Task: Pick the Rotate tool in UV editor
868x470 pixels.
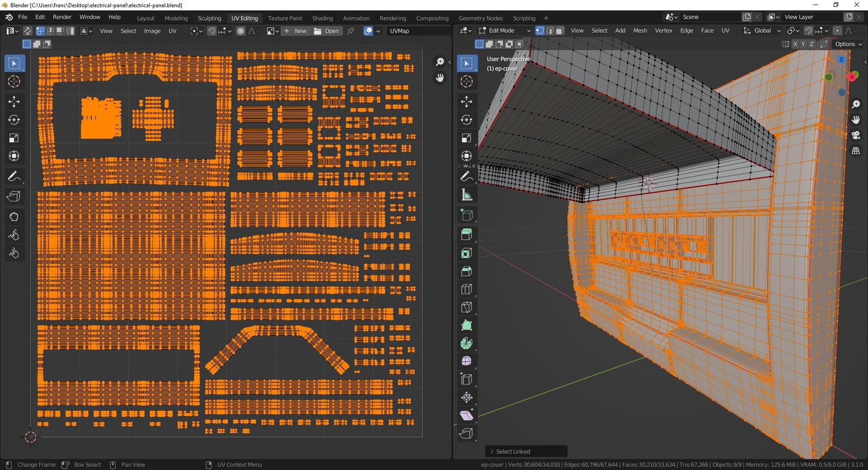Action: [x=14, y=120]
